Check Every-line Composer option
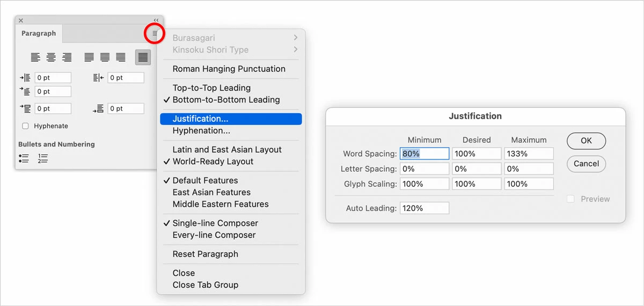 click(x=214, y=235)
